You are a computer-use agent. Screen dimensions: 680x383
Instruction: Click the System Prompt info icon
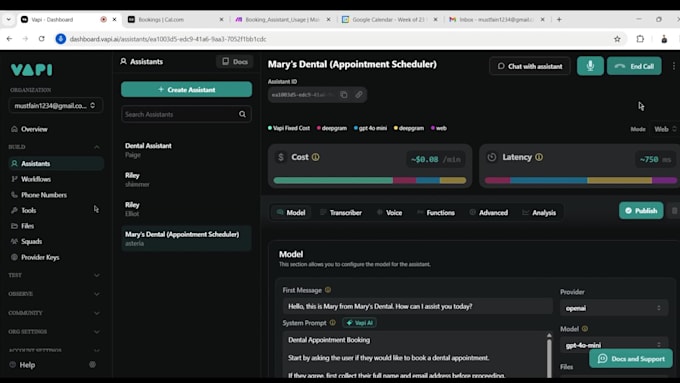[333, 323]
